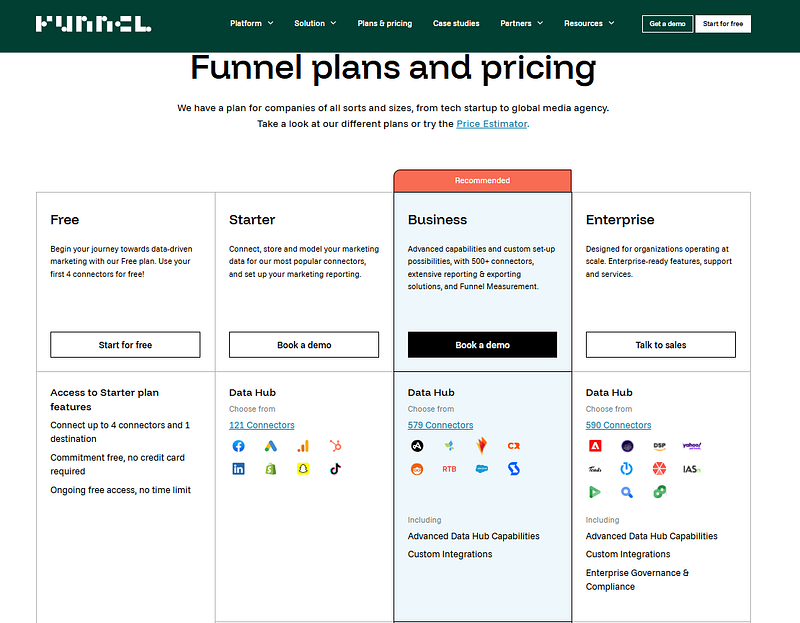
Task: Click the IAS connector icon
Action: click(x=692, y=469)
